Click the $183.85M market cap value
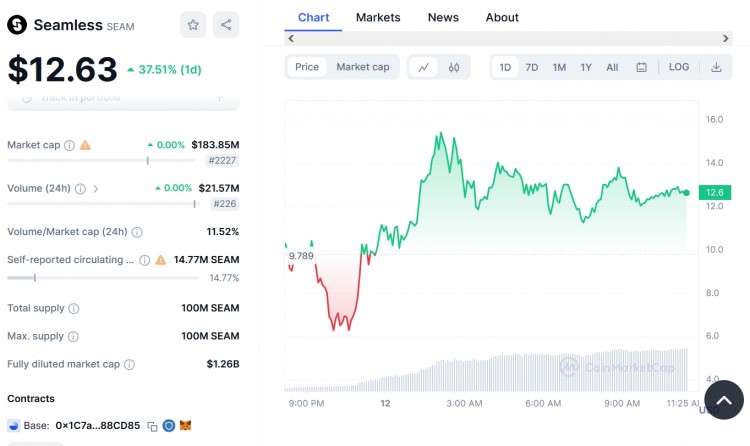 215,145
